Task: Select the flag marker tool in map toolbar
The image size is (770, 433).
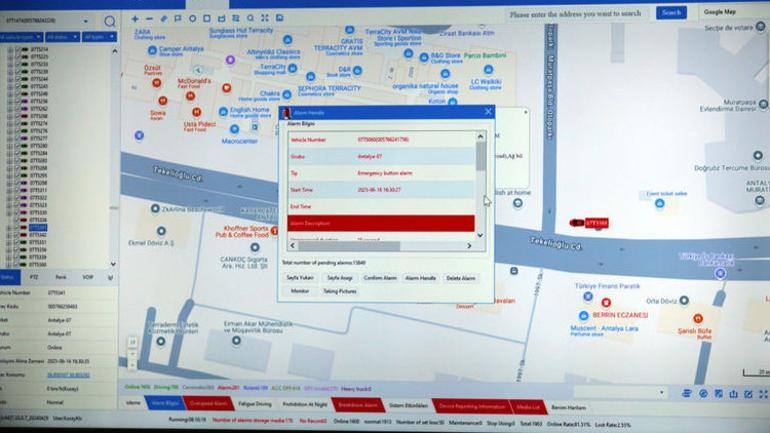Action: [x=178, y=19]
